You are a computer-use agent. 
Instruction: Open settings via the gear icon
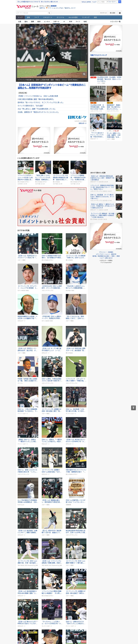[120, 13]
